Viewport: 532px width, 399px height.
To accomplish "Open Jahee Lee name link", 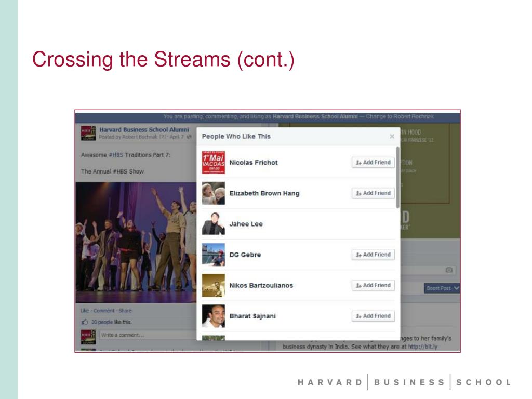I will (x=246, y=224).
